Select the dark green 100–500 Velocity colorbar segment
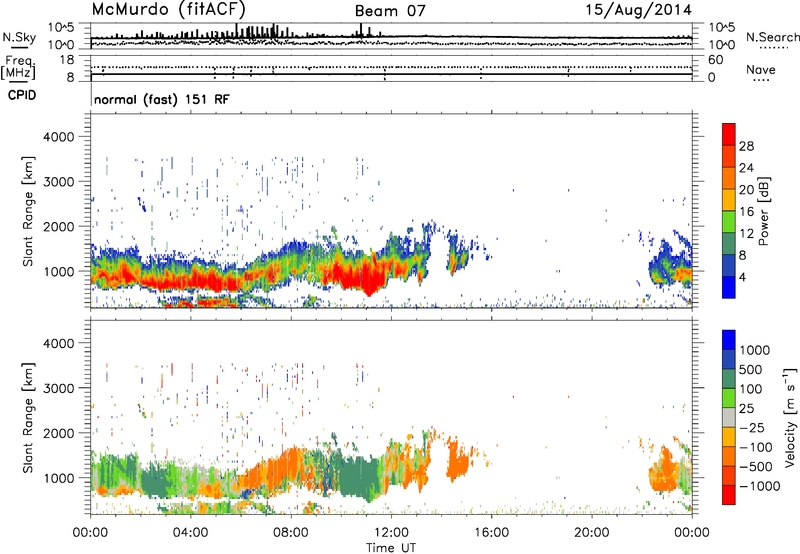 tap(729, 379)
